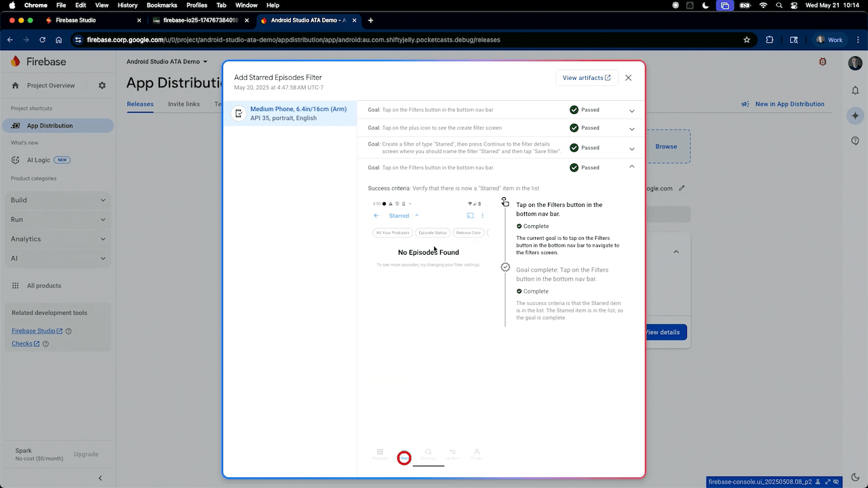Click Profile icon in phone nav

477,453
